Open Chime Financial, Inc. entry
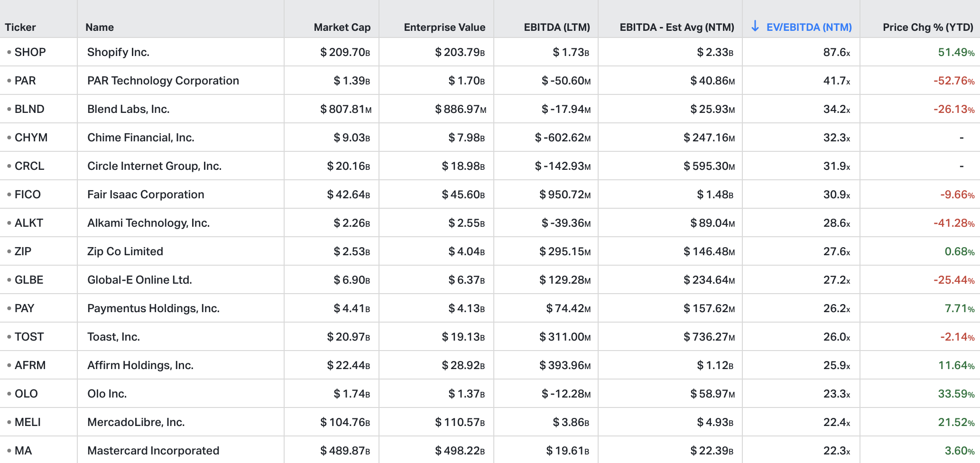This screenshot has height=463, width=980. [x=141, y=138]
